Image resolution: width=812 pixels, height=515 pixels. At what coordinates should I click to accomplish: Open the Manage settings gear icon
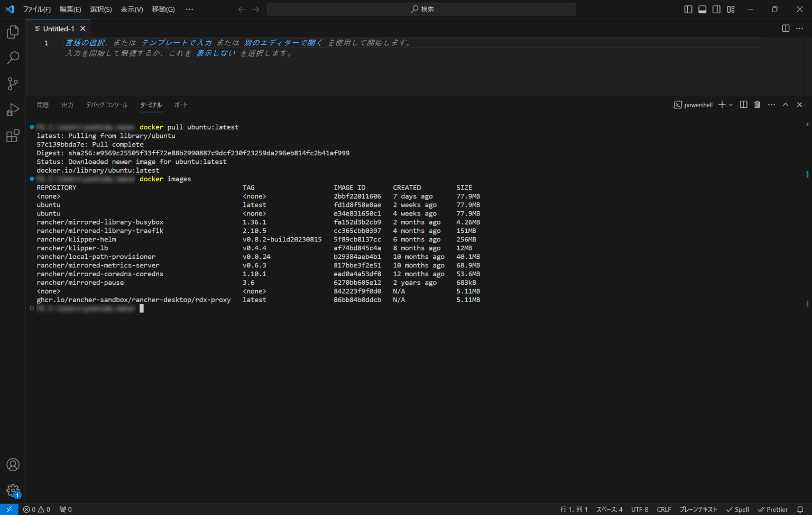(x=13, y=490)
